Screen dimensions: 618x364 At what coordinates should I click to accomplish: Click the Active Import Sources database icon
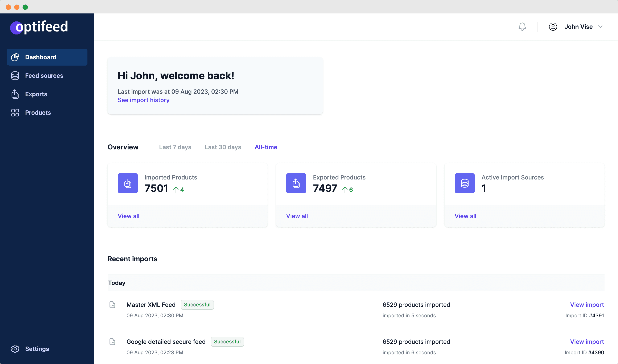click(x=464, y=183)
